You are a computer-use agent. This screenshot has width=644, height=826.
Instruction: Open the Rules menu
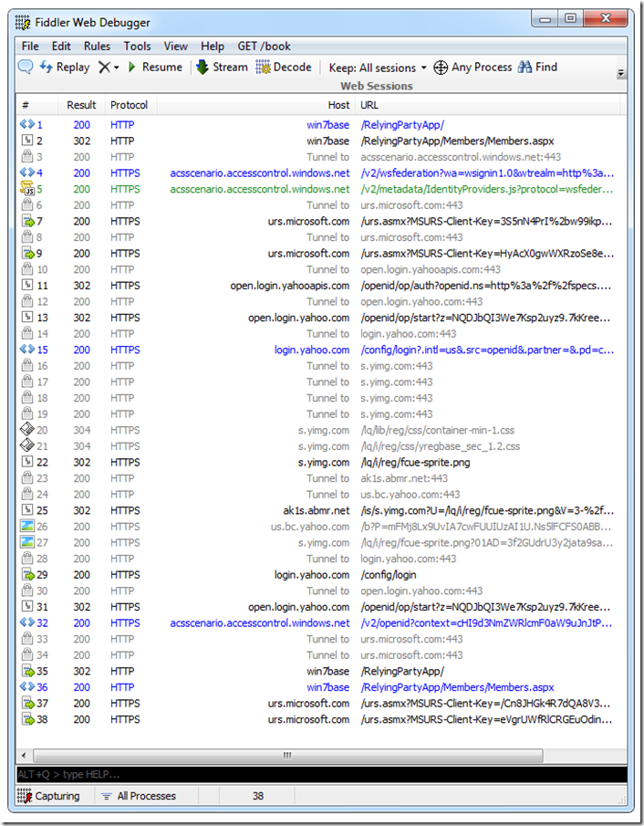[97, 47]
